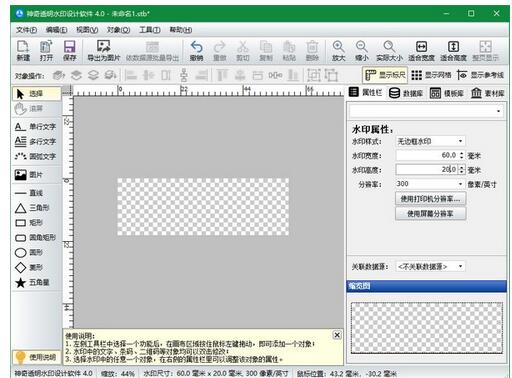Click the 适合宽度 fit width icon
Screen dimensions: 512x378
click(x=421, y=51)
